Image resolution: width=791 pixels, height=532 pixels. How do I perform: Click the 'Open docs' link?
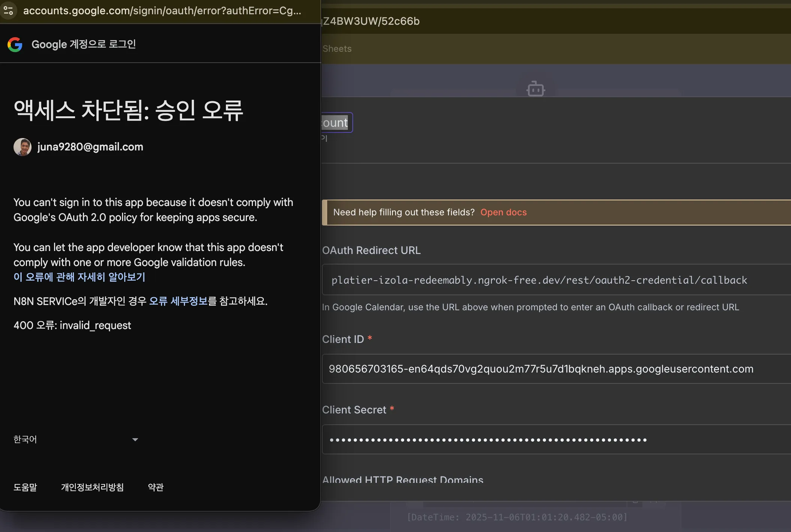click(503, 212)
